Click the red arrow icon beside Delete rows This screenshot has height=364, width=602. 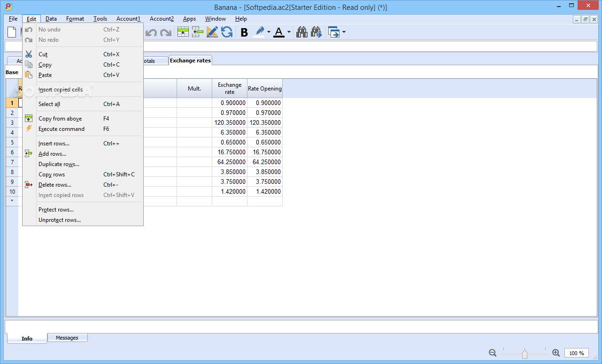coord(29,185)
